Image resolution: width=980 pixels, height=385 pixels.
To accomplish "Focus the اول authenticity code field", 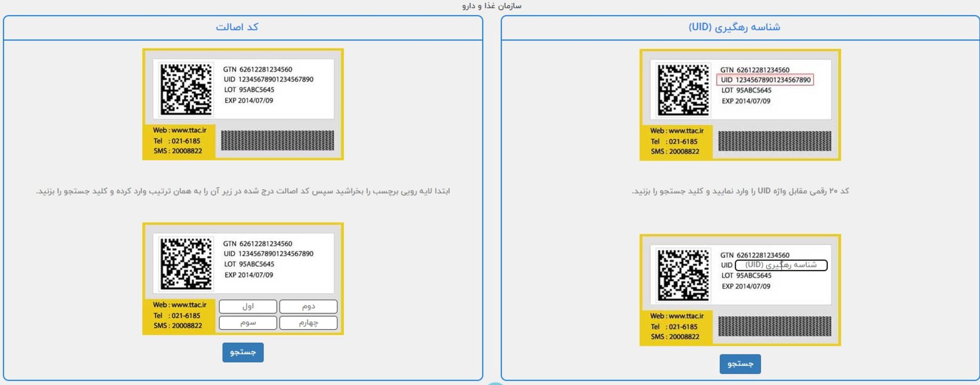I will point(248,306).
